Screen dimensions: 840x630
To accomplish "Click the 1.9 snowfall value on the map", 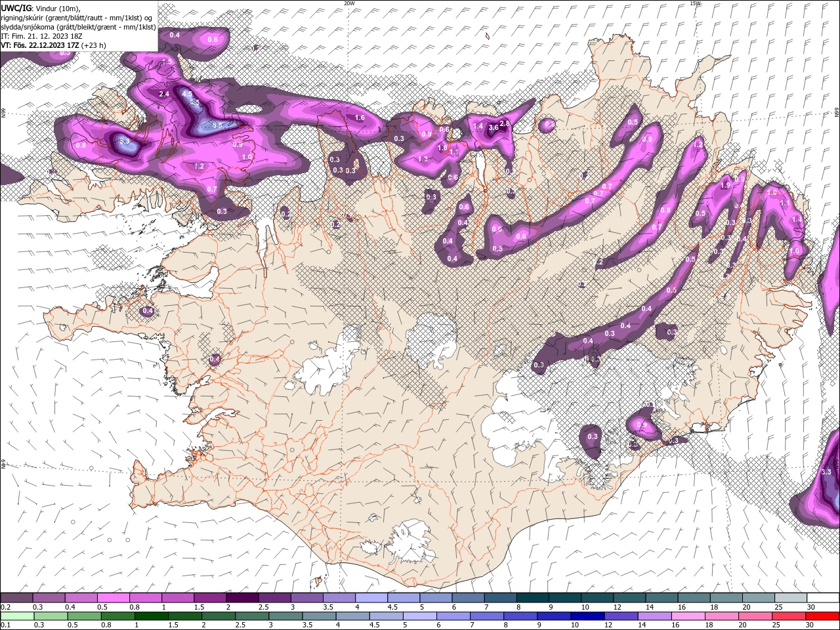I will 725,186.
